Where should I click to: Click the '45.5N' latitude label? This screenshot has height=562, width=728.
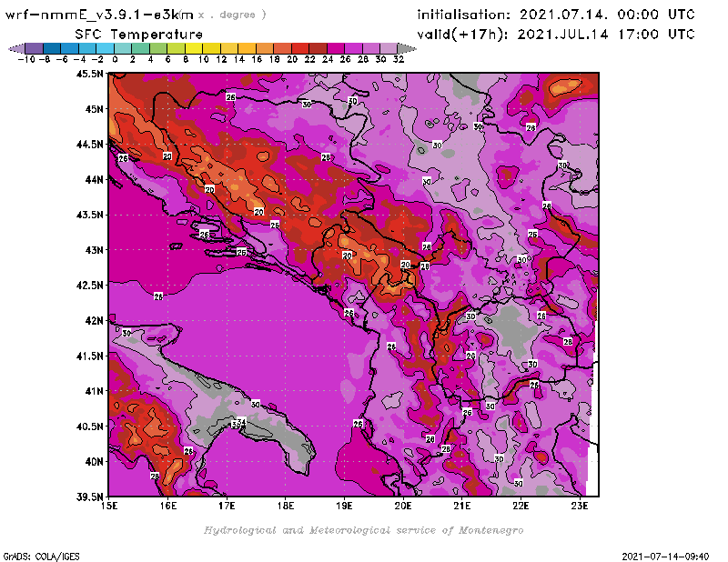(89, 74)
